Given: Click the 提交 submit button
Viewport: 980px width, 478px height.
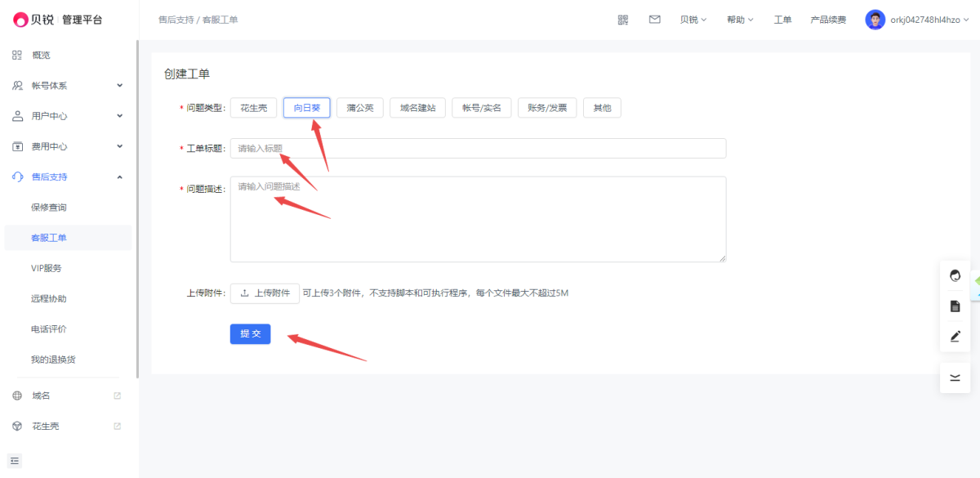Looking at the screenshot, I should tap(250, 334).
